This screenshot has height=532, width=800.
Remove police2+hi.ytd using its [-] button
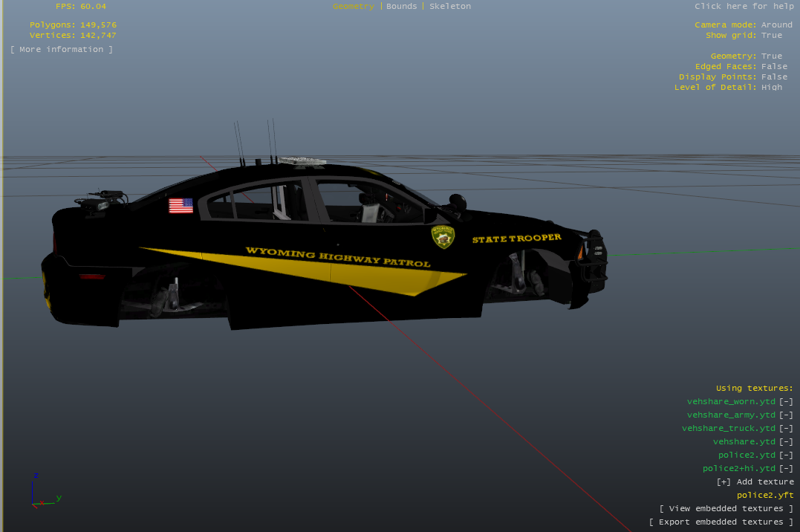(x=785, y=468)
